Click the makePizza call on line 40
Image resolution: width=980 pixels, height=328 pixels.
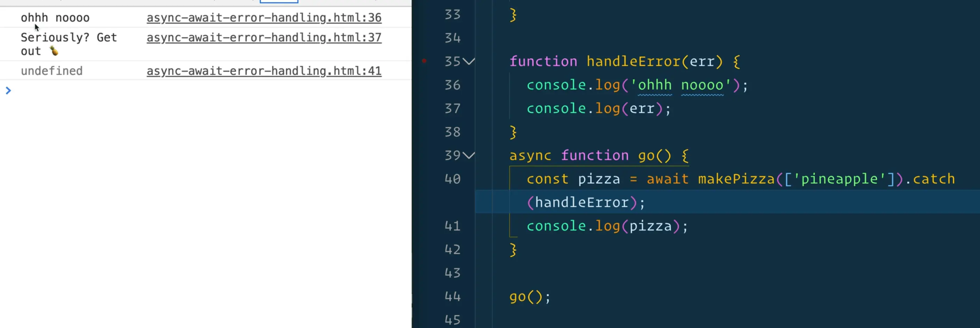click(736, 179)
